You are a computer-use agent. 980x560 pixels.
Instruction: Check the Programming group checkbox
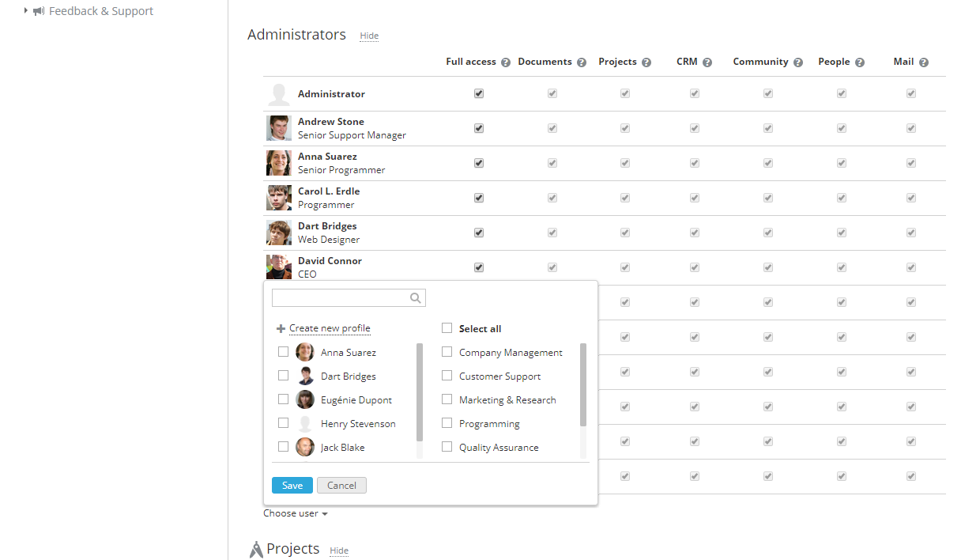click(x=447, y=422)
